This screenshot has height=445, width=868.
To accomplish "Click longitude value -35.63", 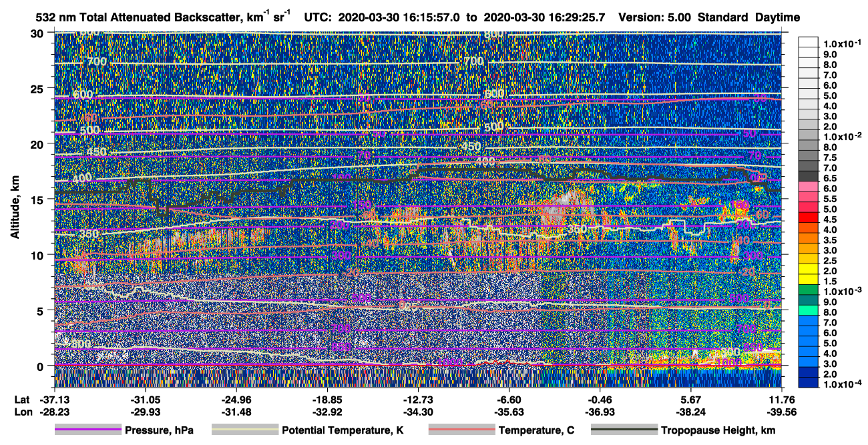I will (509, 412).
